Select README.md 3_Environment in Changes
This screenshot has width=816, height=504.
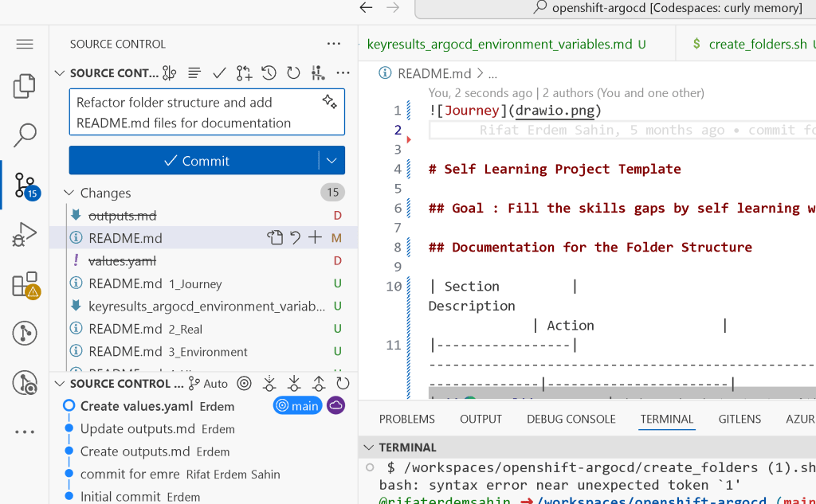pyautogui.click(x=203, y=352)
